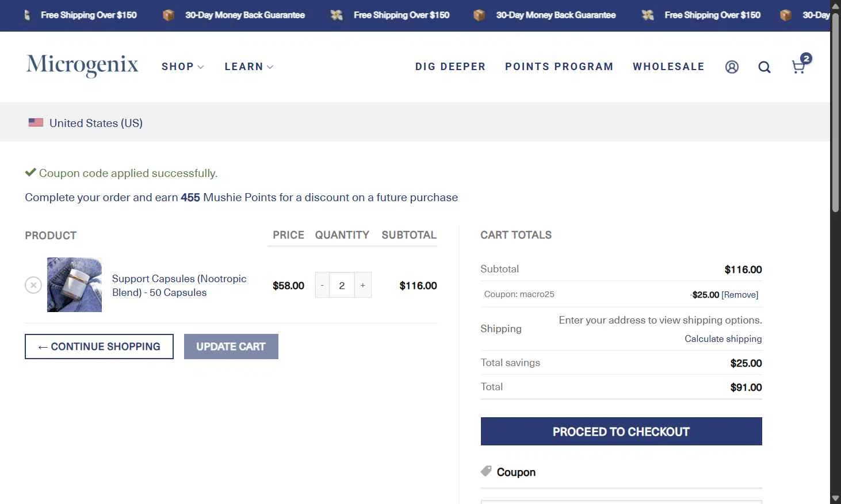Open the DIG DEEPER page
This screenshot has width=841, height=504.
[450, 67]
